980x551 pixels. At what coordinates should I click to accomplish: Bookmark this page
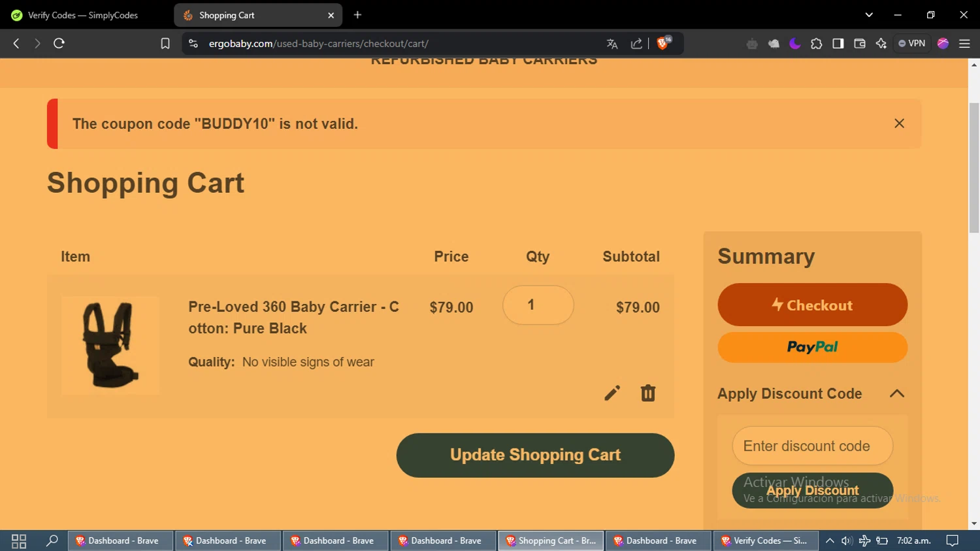click(165, 43)
